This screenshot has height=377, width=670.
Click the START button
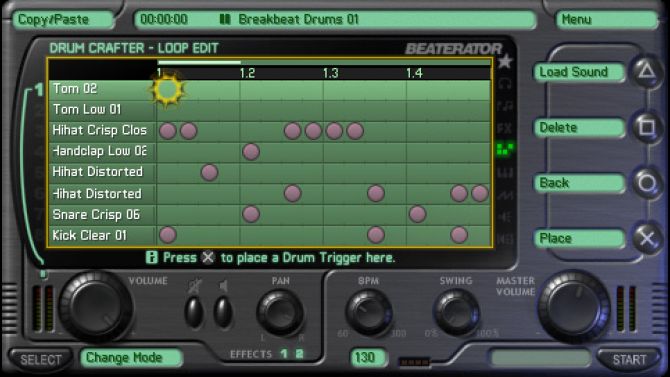(x=629, y=359)
